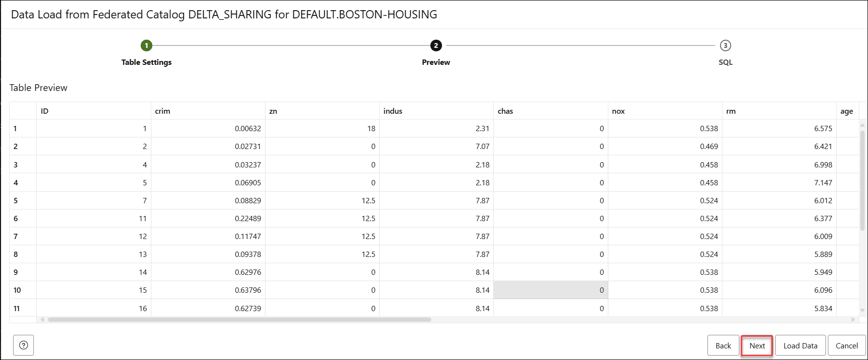Open the Table Settings step
Screen dimensions: 868x360
point(147,62)
